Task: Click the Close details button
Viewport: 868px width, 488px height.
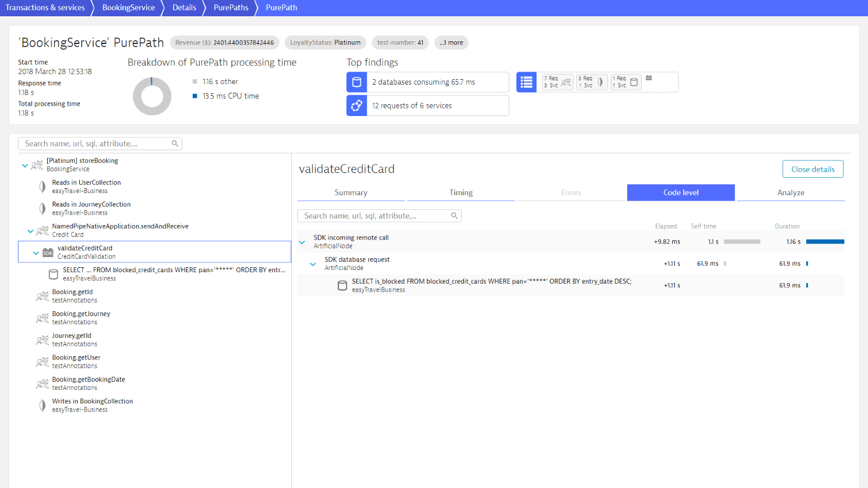Action: coord(813,169)
